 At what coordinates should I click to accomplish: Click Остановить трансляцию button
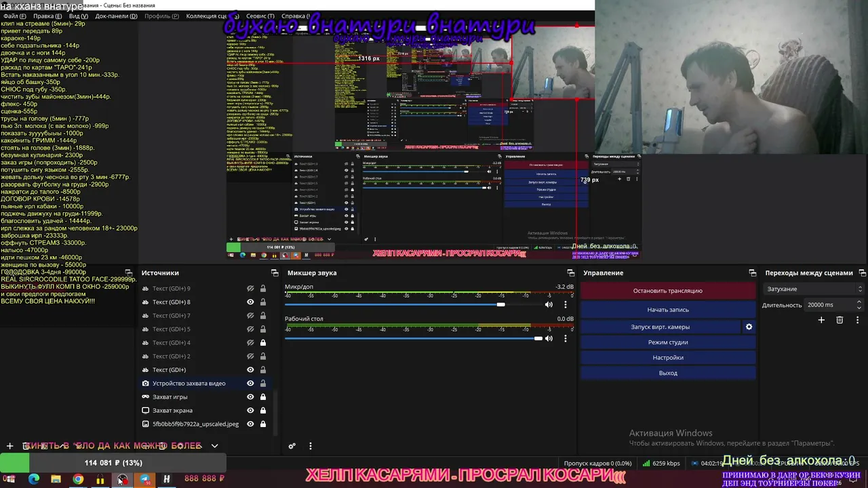pos(668,291)
